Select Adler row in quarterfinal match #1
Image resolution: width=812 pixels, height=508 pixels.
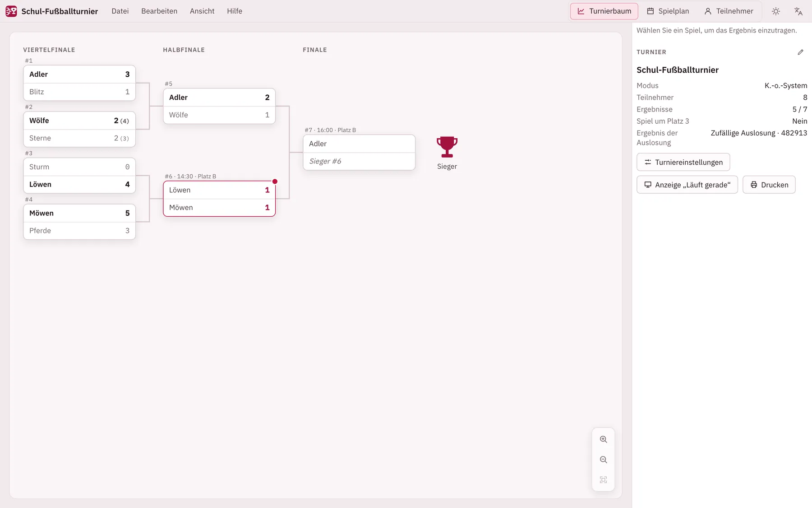coord(79,75)
